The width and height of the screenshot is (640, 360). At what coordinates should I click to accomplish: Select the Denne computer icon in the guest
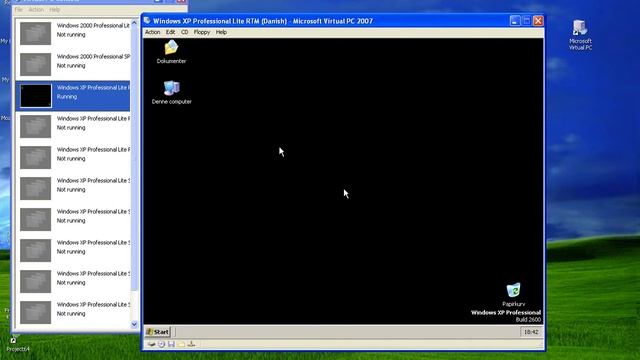pyautogui.click(x=171, y=93)
